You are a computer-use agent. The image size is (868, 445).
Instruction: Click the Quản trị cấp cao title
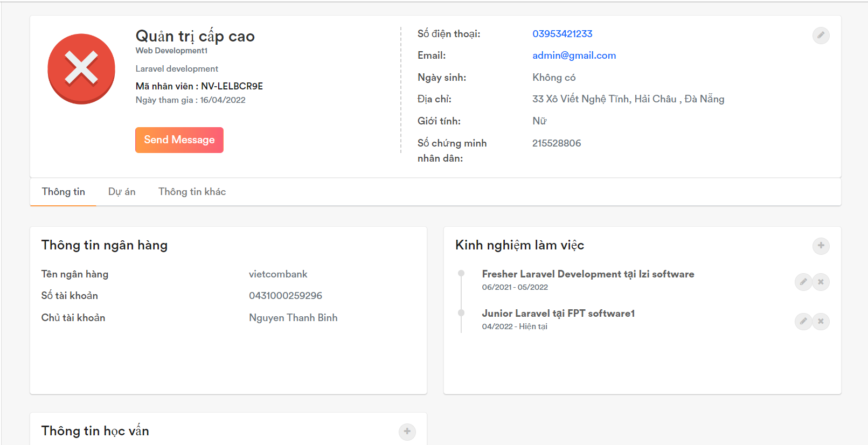pos(195,36)
